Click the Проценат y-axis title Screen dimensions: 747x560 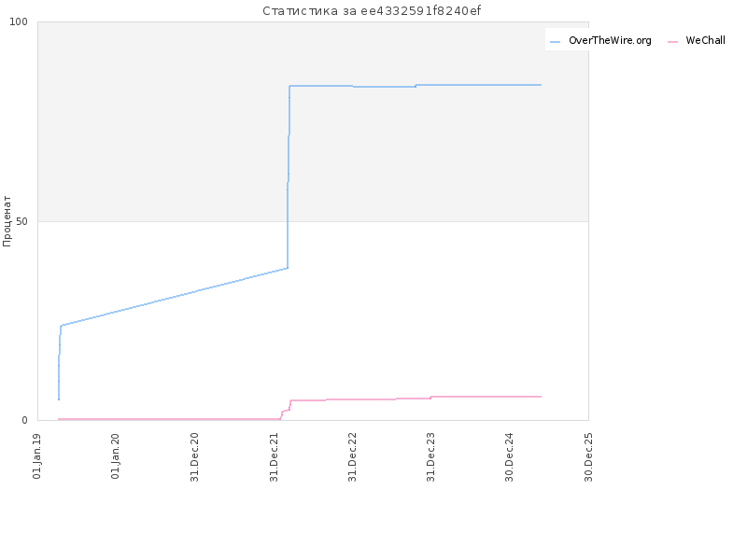(7, 221)
